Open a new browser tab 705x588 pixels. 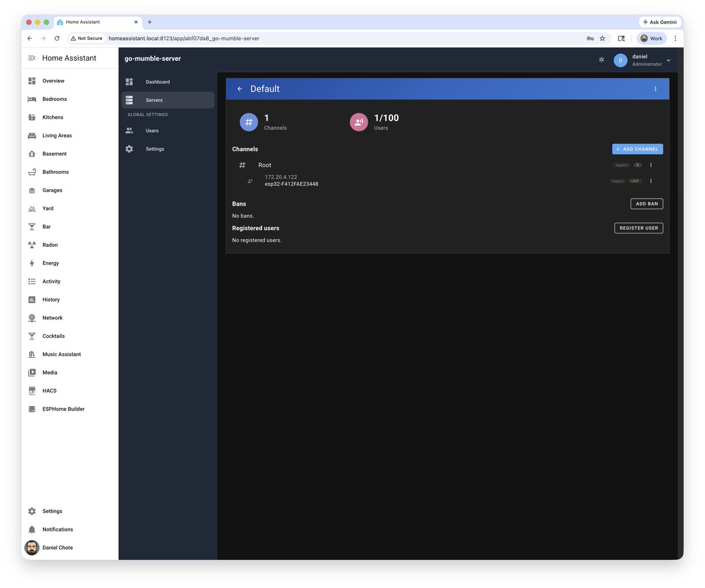[150, 22]
